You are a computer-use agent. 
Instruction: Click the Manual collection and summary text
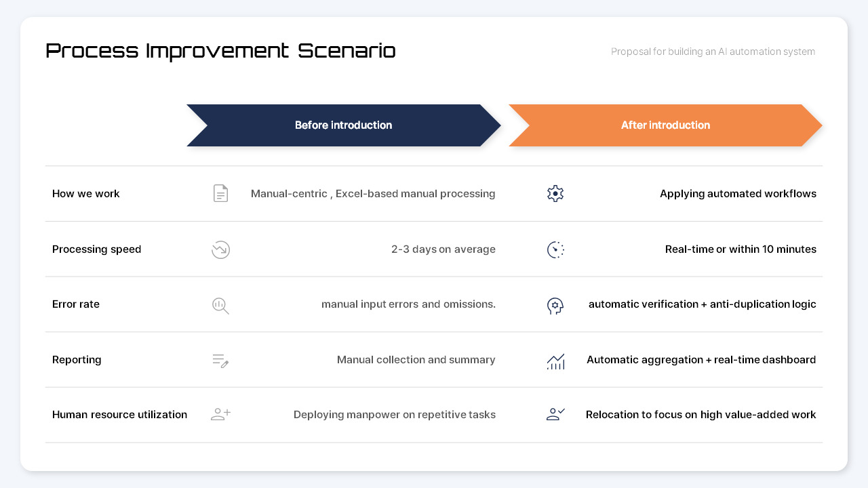(x=416, y=360)
